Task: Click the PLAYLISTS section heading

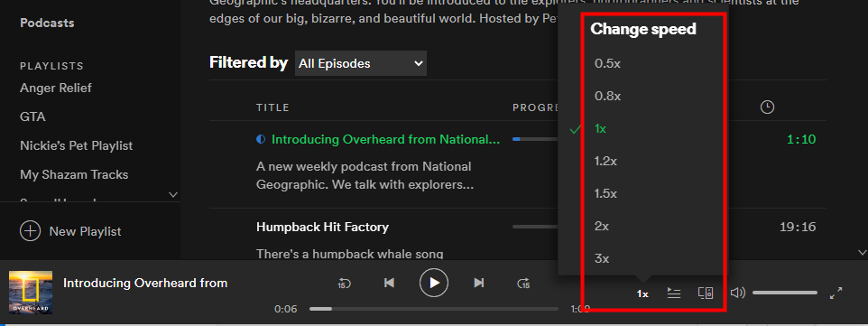Action: 52,66
